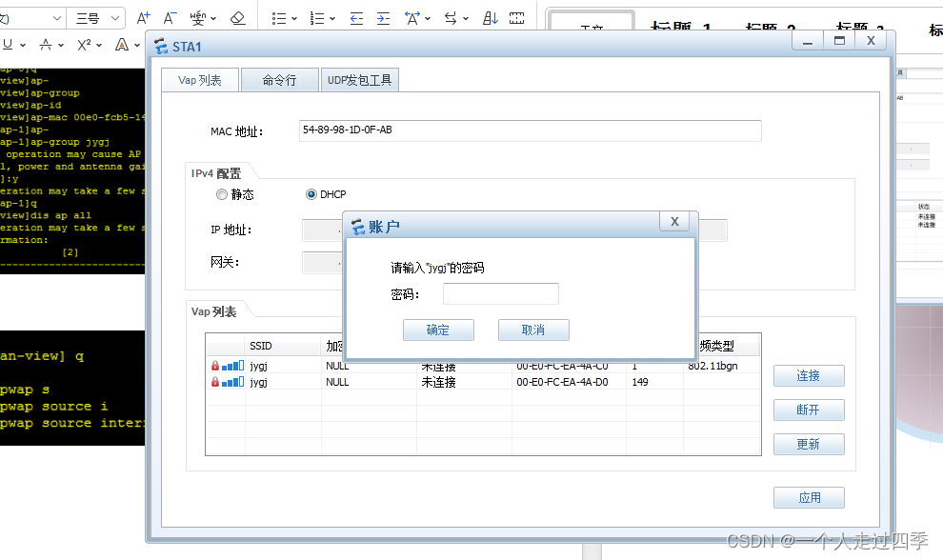Click the 应用 apply button

click(x=809, y=497)
